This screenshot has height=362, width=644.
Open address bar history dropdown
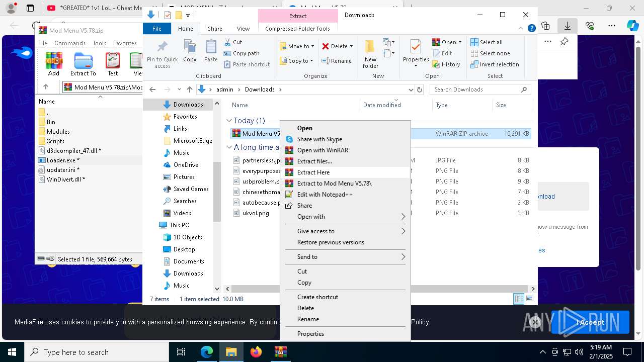click(411, 89)
